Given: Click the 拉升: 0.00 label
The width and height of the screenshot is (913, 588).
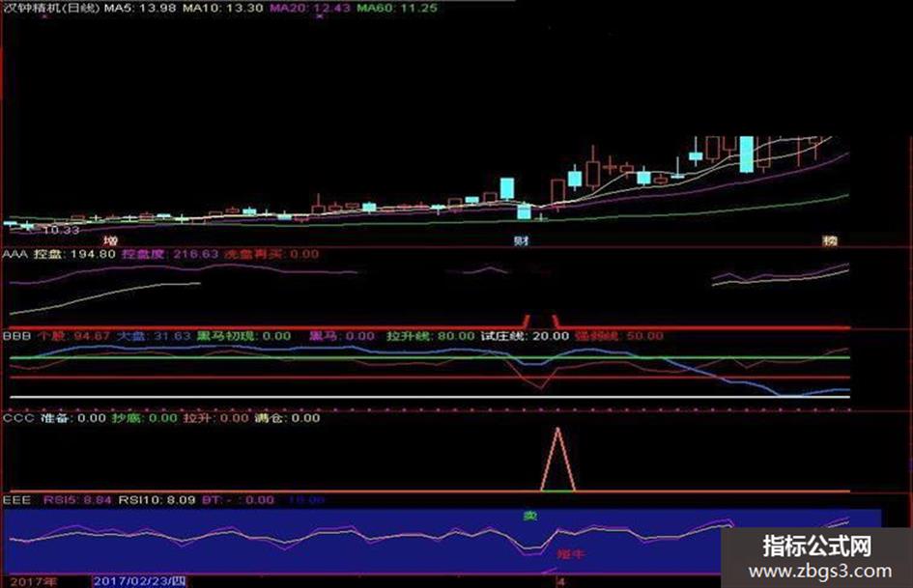Looking at the screenshot, I should (x=216, y=418).
